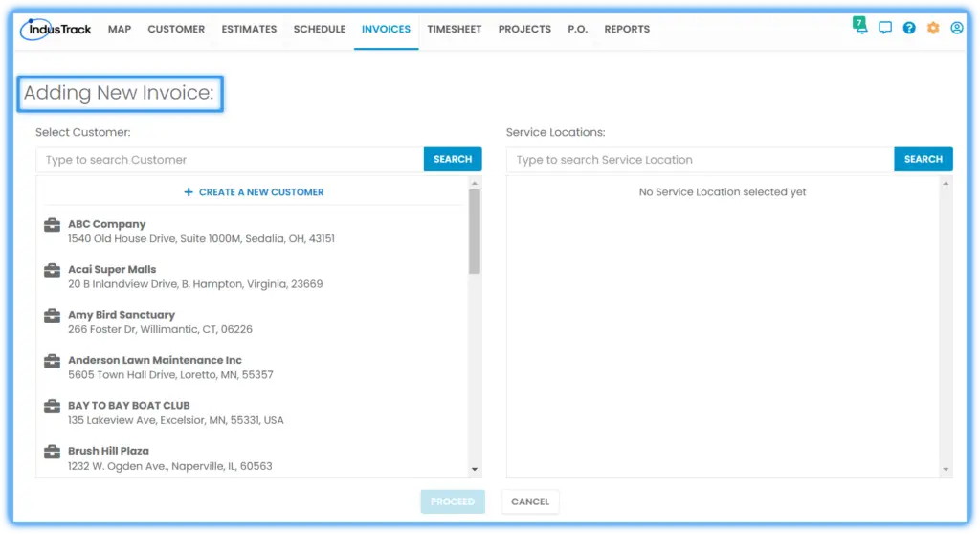The image size is (980, 535).
Task: Select customer Amy Bird Sanctuary
Action: (x=122, y=315)
